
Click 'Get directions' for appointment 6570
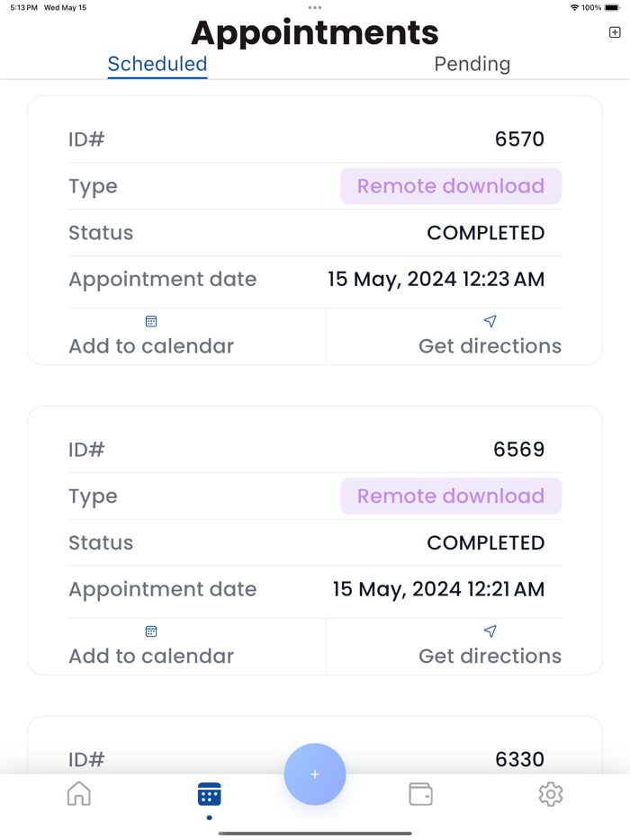click(x=490, y=346)
